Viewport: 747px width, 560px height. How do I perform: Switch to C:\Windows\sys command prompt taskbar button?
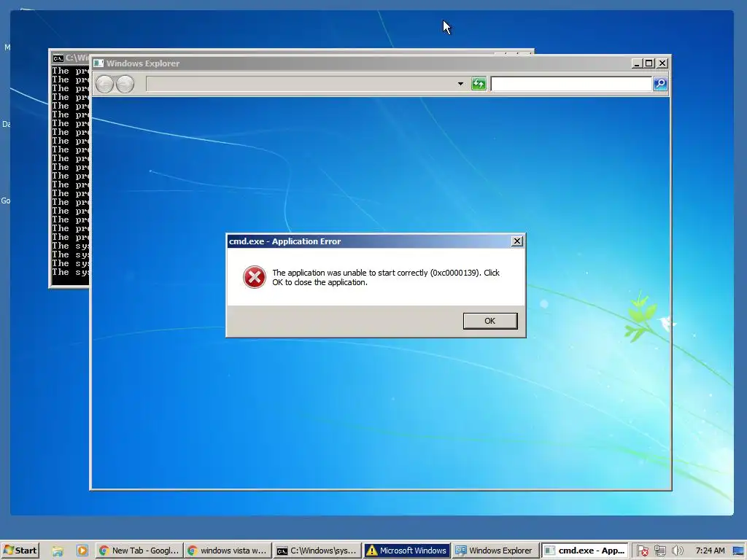(317, 551)
